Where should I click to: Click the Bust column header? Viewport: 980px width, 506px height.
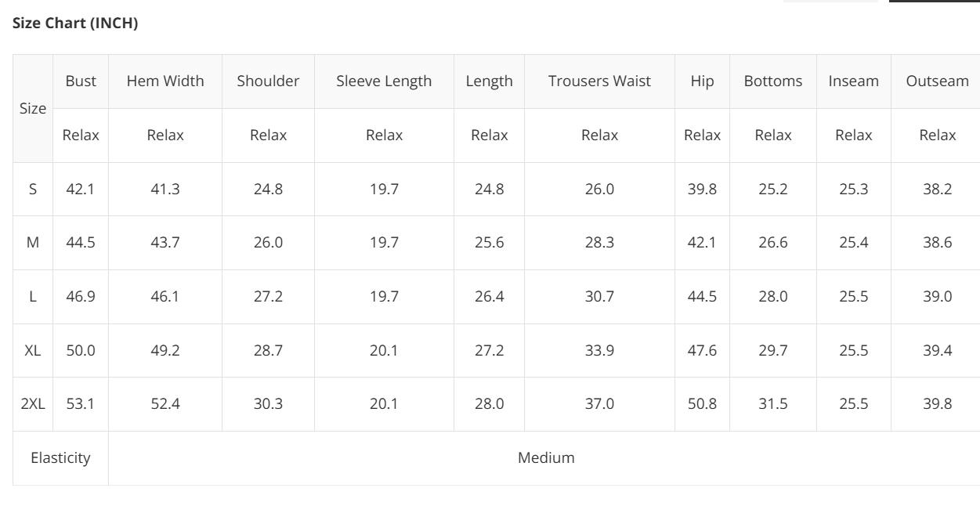point(81,81)
